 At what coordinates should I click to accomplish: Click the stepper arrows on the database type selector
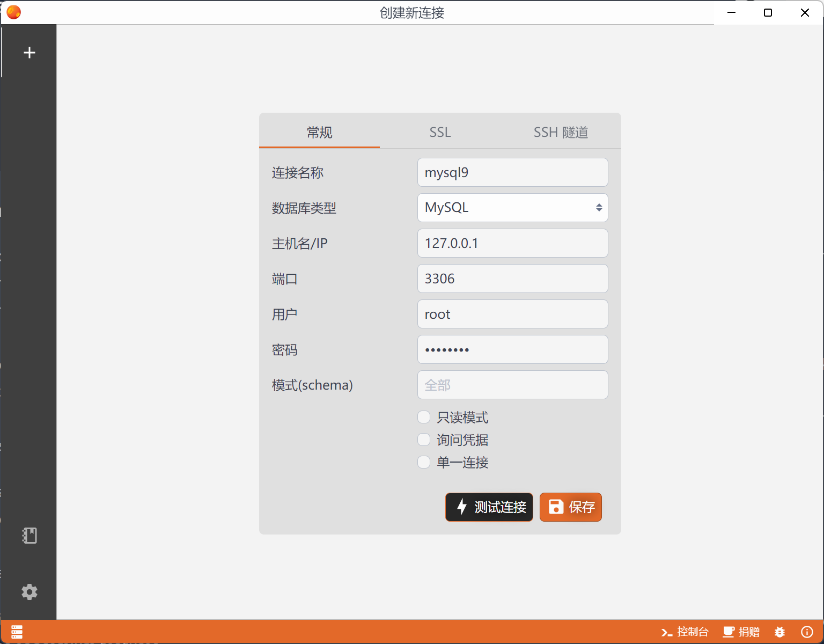point(599,208)
